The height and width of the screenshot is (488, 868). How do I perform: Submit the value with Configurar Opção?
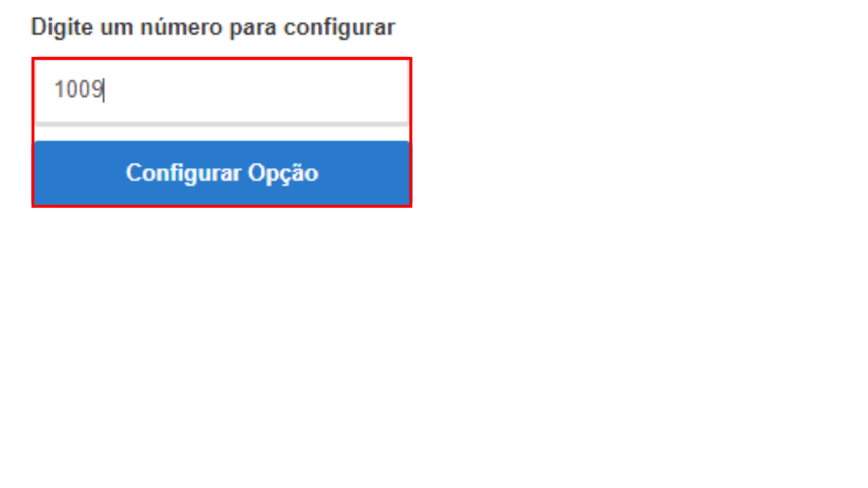tap(221, 173)
